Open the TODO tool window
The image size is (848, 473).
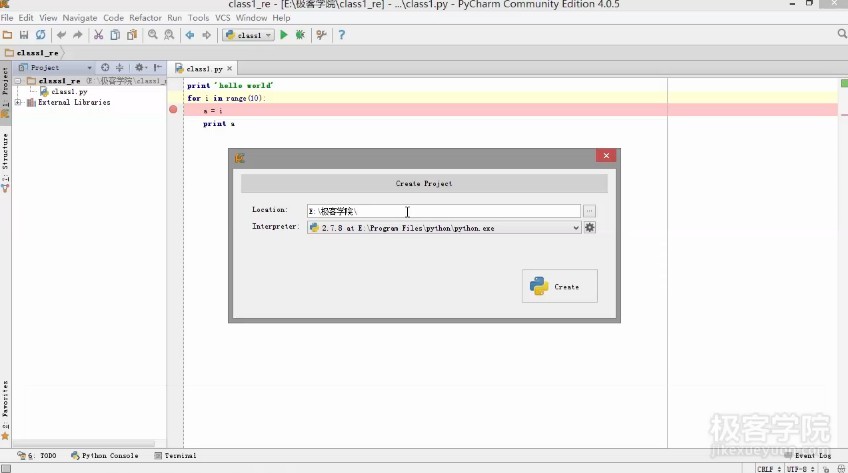[x=37, y=456]
